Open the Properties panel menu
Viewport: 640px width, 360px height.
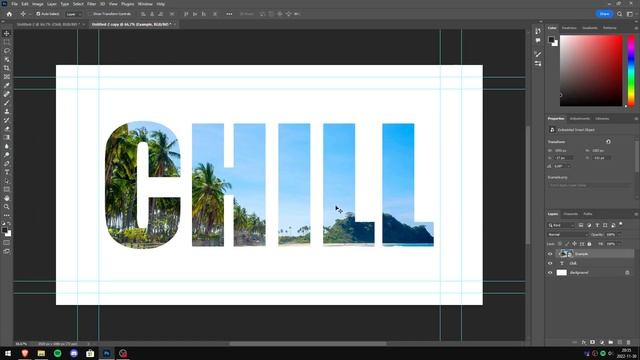click(636, 119)
